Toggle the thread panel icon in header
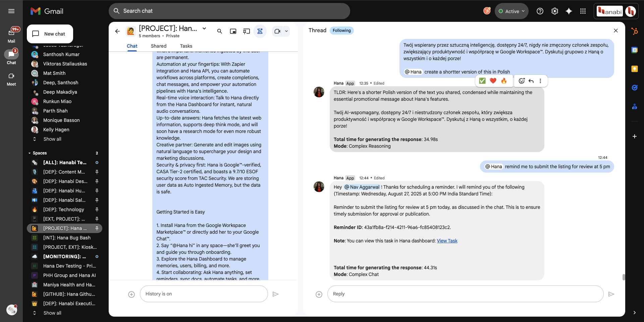This screenshot has width=644, height=322. [x=247, y=31]
